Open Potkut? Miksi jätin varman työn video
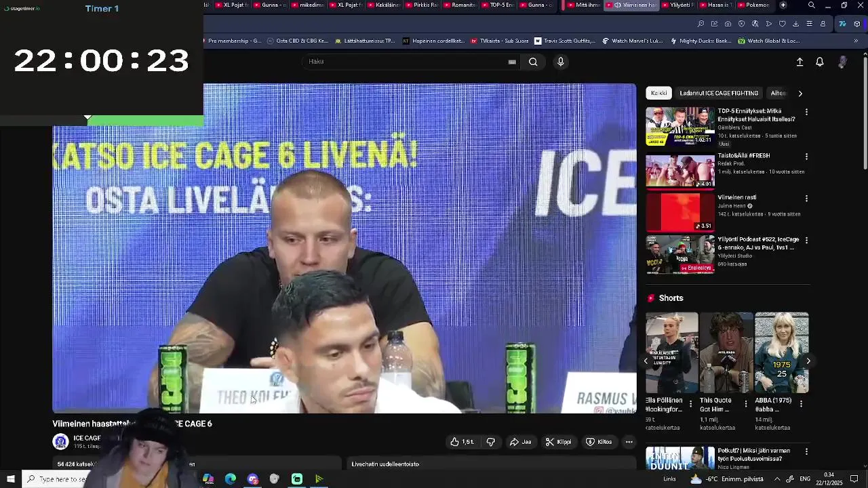 pos(680,458)
